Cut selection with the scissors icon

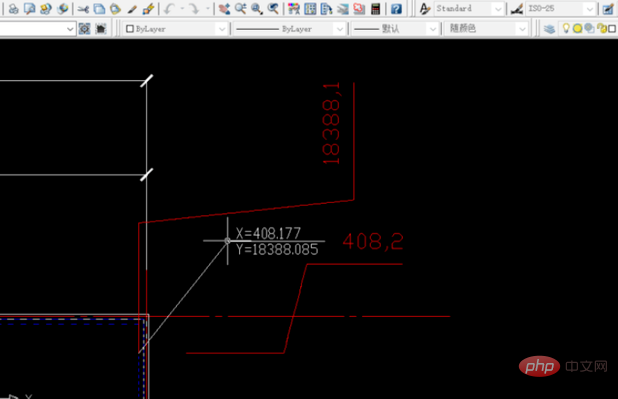pos(83,9)
